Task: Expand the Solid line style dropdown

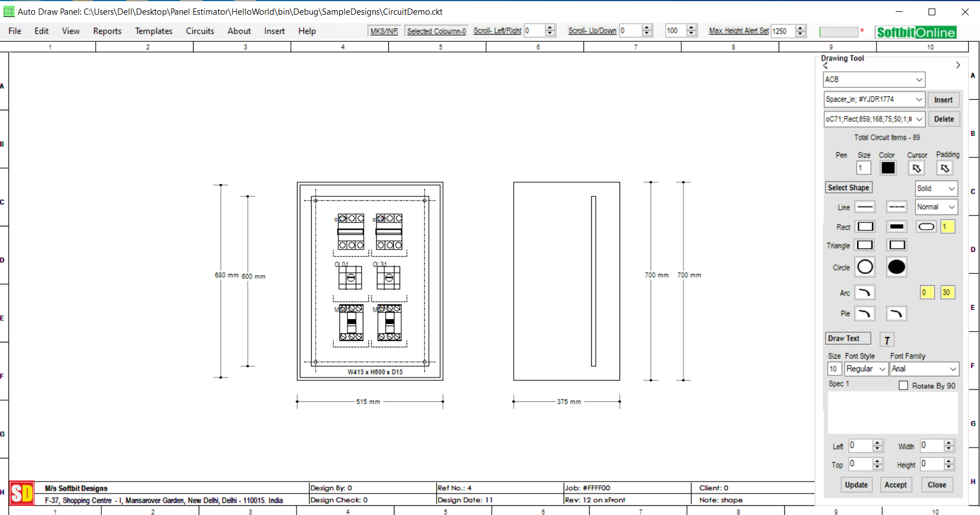Action: pos(936,188)
